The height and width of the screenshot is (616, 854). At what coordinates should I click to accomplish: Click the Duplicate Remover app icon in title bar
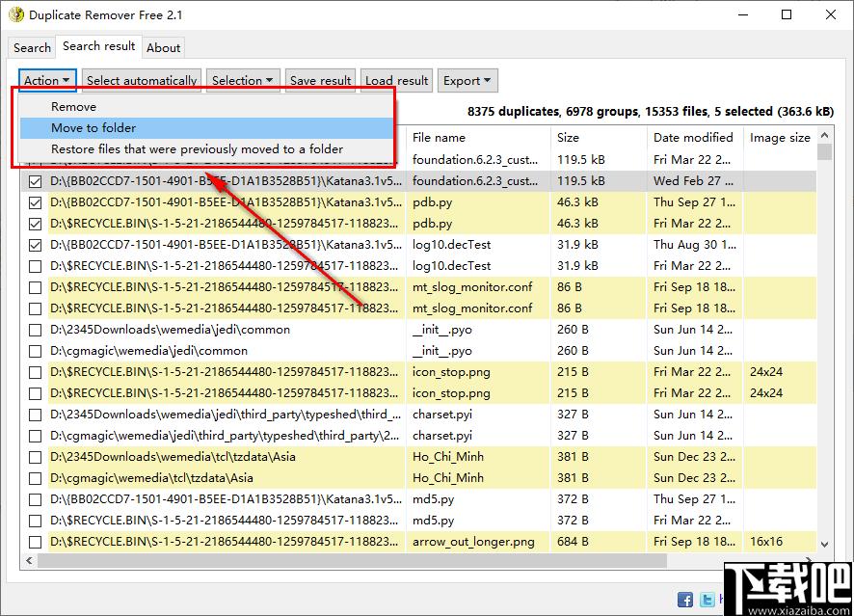point(16,14)
